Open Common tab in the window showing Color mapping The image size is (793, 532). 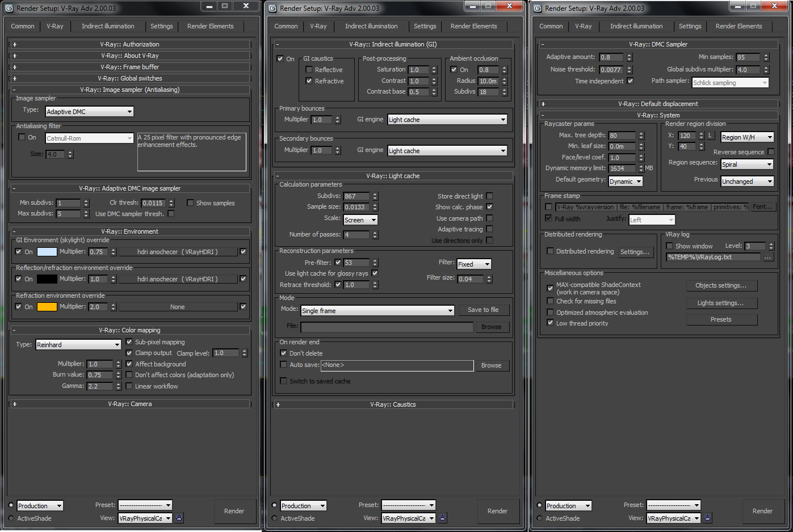point(23,26)
